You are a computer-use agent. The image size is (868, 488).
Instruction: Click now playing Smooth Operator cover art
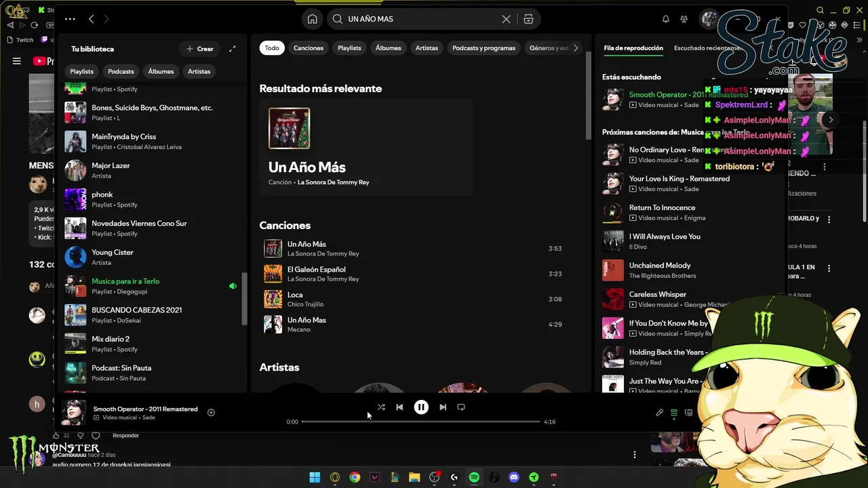pyautogui.click(x=74, y=413)
